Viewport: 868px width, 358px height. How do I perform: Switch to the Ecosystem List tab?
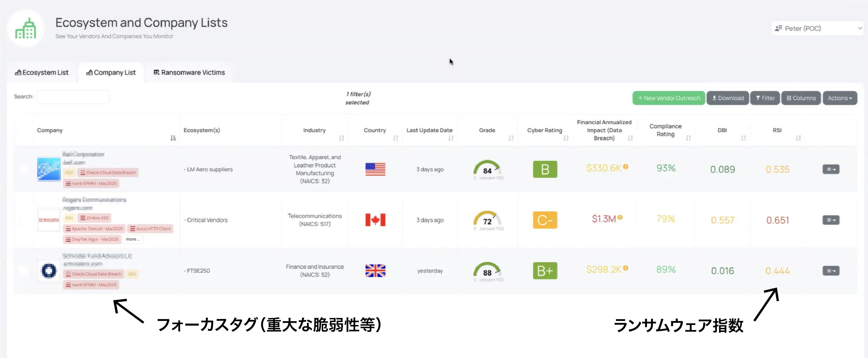point(42,72)
